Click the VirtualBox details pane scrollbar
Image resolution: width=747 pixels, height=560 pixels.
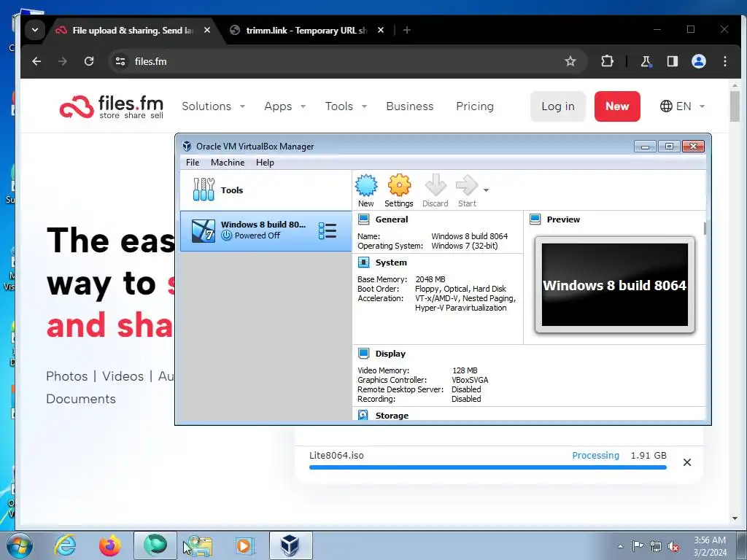click(x=705, y=228)
